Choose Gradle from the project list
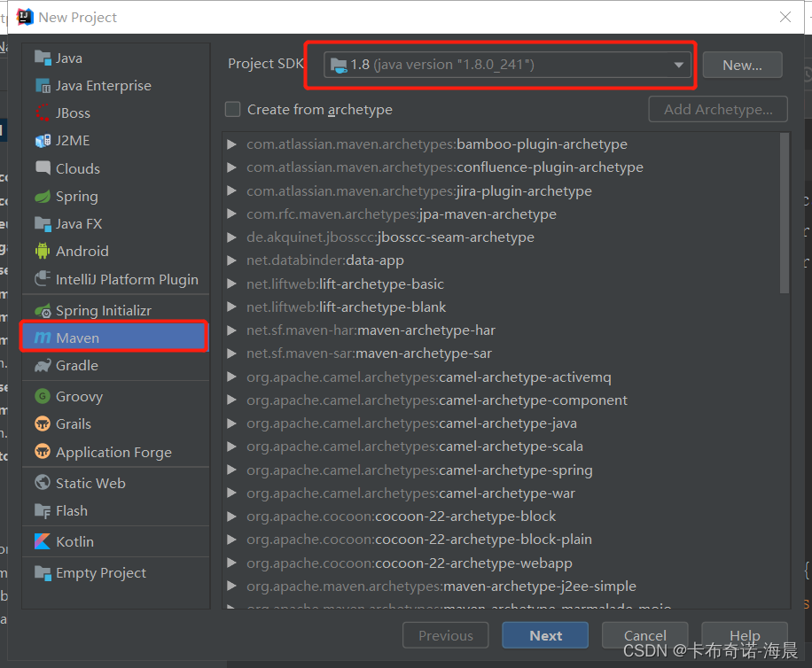812x668 pixels. (x=115, y=365)
